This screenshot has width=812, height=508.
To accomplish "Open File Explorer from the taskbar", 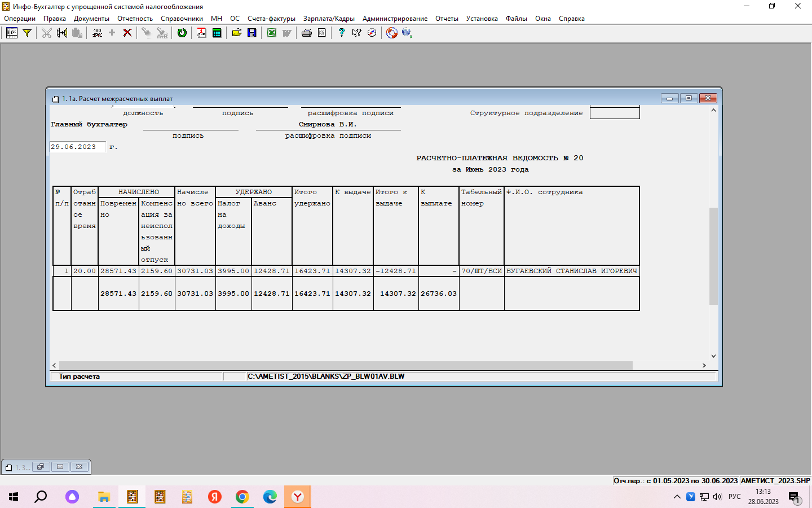I will pos(104,497).
